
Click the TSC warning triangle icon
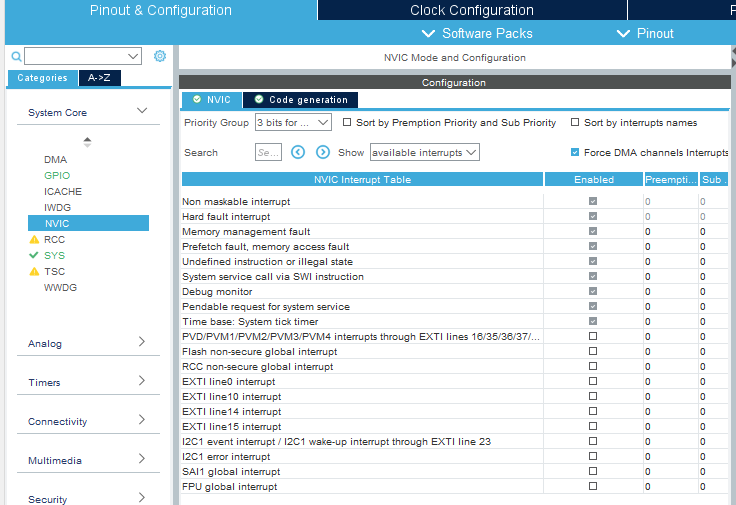click(34, 272)
